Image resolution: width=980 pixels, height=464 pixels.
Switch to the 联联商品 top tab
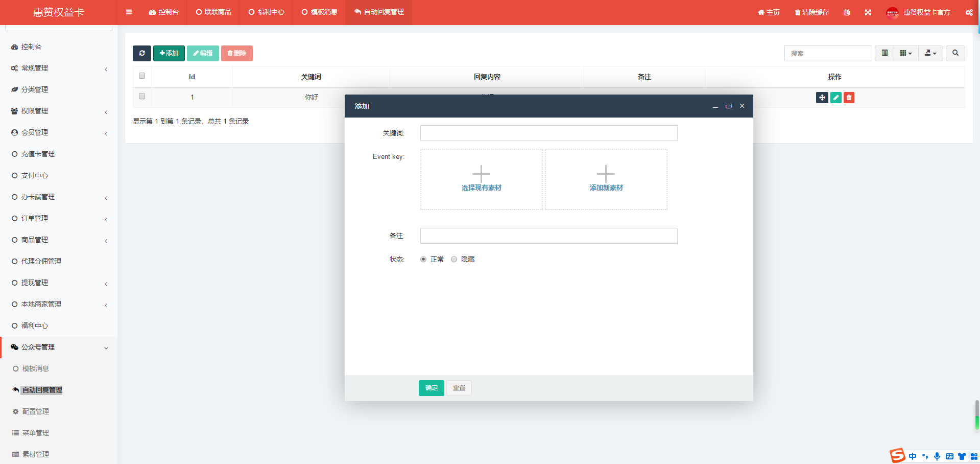click(213, 12)
